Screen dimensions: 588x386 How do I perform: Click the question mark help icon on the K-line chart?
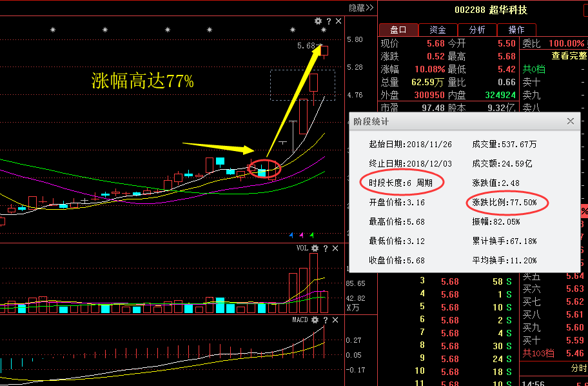pos(328,21)
